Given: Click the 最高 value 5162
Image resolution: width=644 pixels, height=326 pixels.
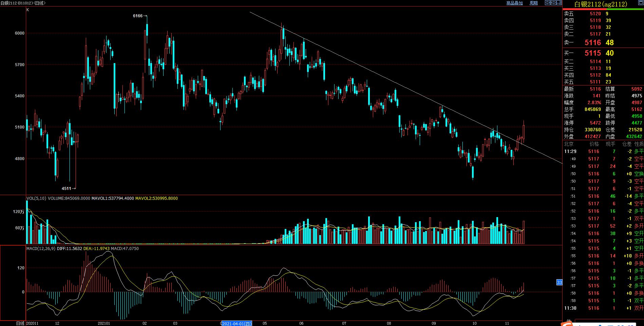Looking at the screenshot, I should pyautogui.click(x=637, y=109).
